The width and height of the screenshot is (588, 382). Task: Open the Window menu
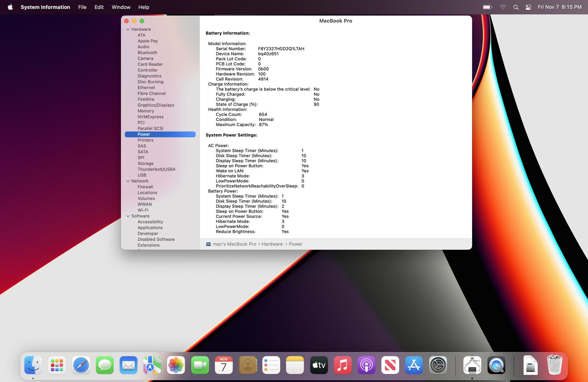[x=121, y=7]
